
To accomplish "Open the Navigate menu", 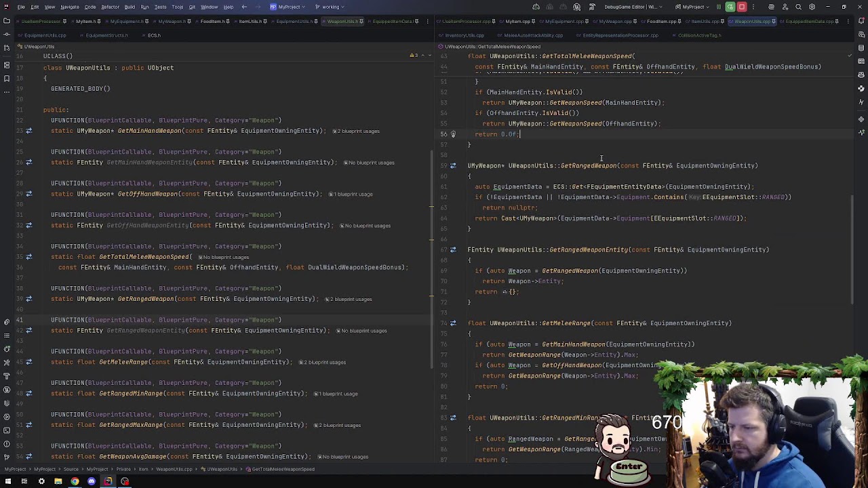I will tap(70, 7).
